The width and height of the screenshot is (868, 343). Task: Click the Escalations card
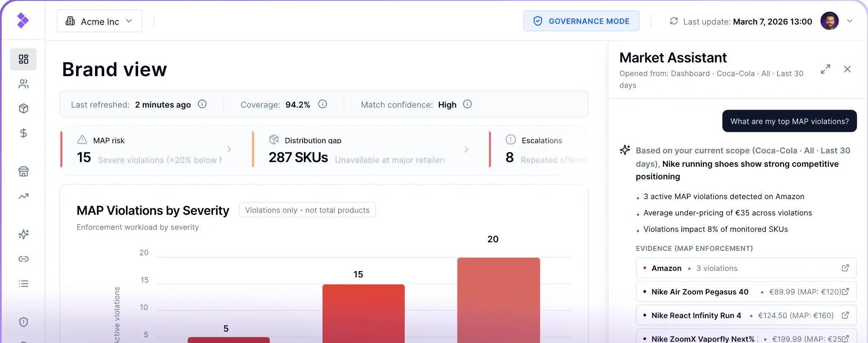(539, 150)
